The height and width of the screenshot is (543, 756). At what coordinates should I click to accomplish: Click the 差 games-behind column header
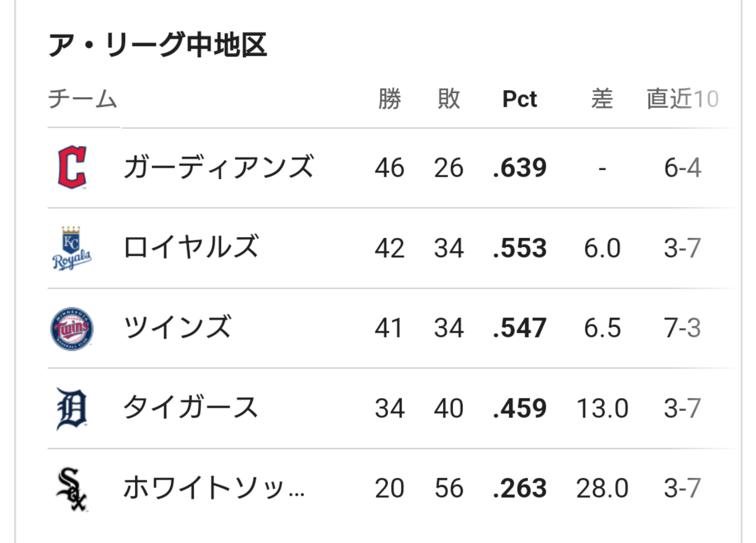[602, 99]
